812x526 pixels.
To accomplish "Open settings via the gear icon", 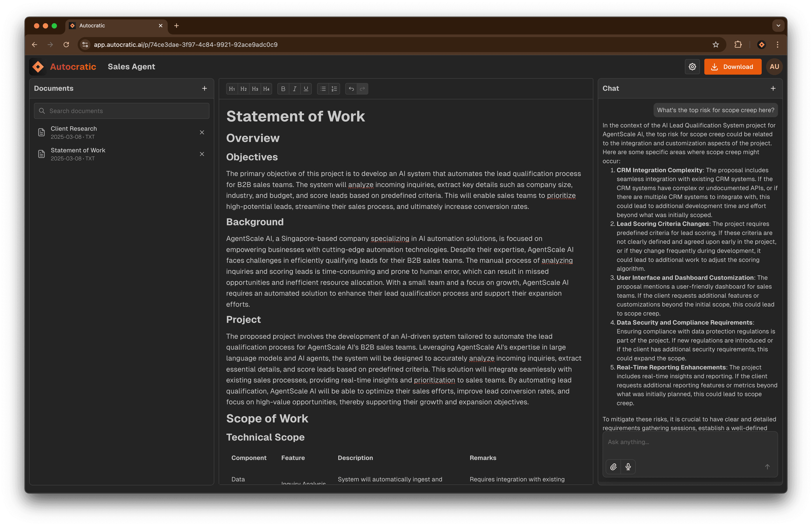I will (692, 66).
